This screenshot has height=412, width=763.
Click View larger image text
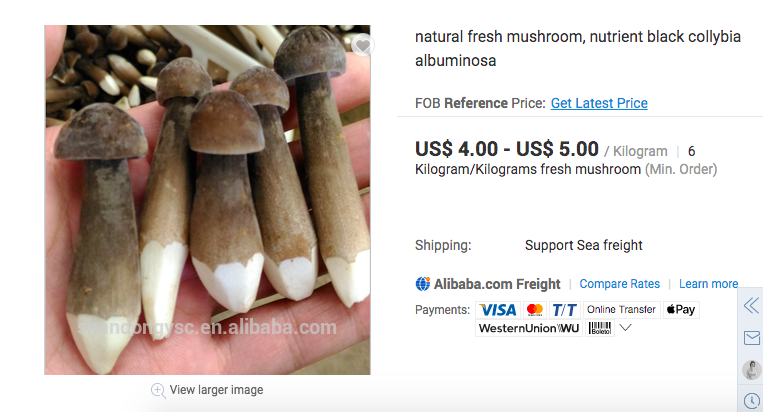click(x=217, y=390)
